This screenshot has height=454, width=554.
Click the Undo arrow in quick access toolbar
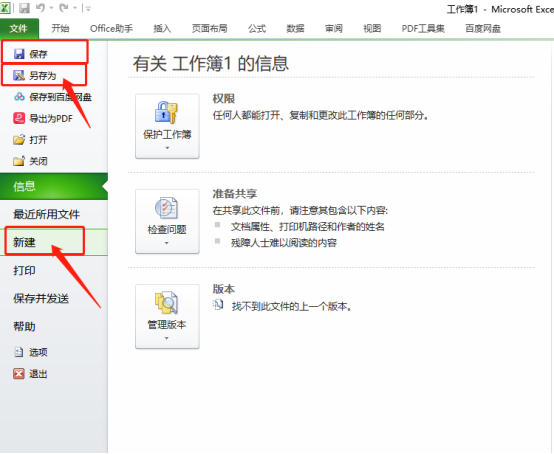40,8
